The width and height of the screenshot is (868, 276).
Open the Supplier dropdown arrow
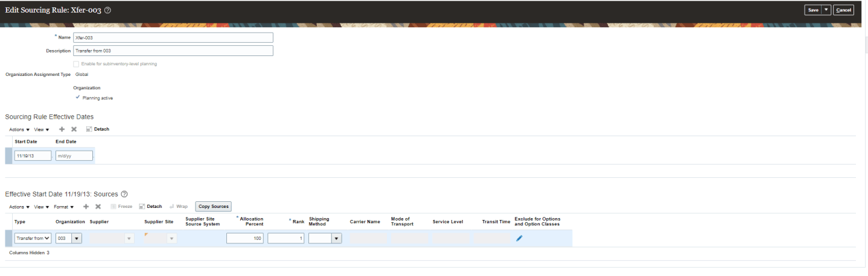pos(129,238)
